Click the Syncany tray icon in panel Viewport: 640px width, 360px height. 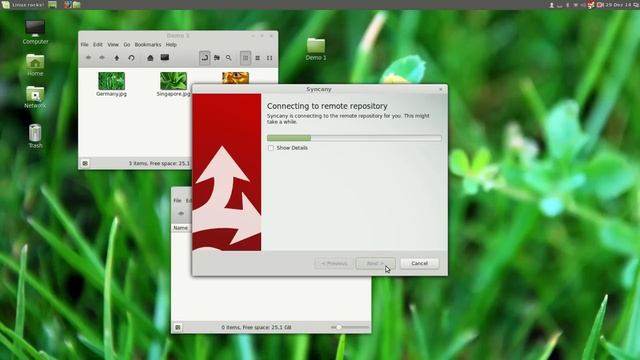coord(591,5)
